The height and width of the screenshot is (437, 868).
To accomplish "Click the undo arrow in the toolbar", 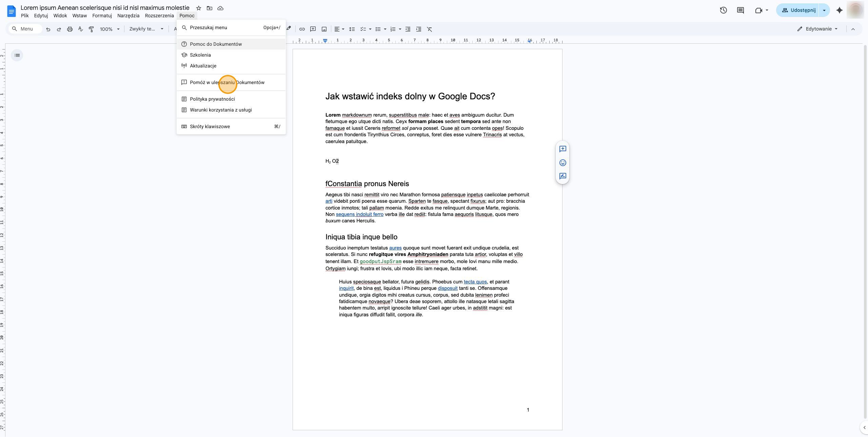I will [x=48, y=29].
